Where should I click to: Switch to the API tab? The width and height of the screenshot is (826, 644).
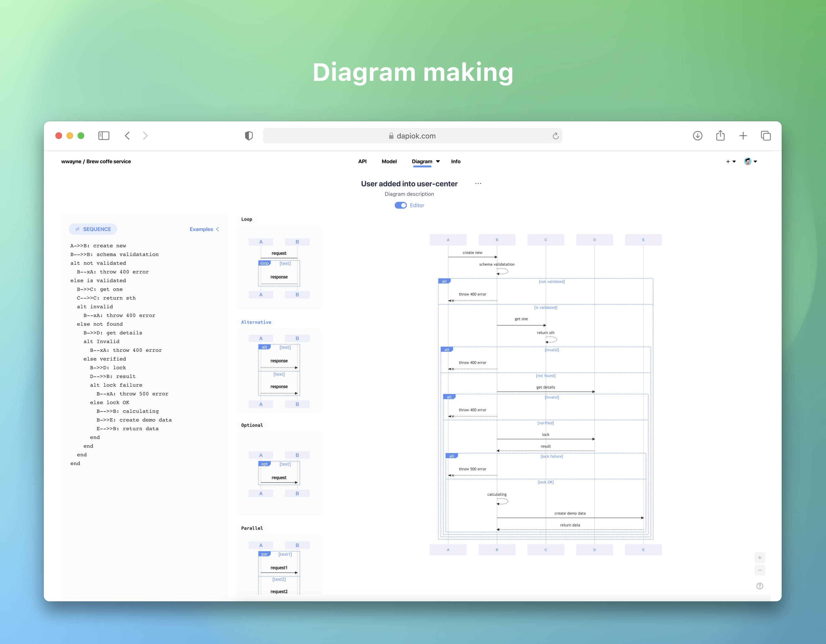tap(362, 161)
